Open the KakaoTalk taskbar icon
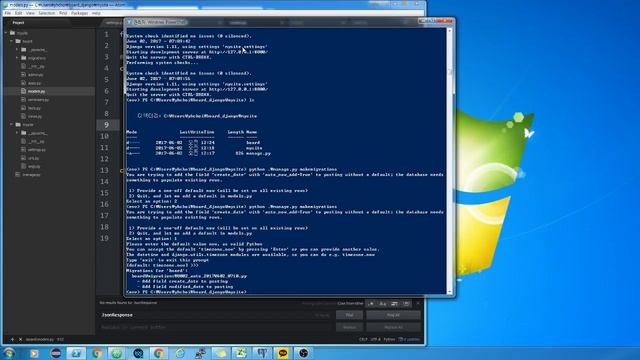 [x=283, y=353]
